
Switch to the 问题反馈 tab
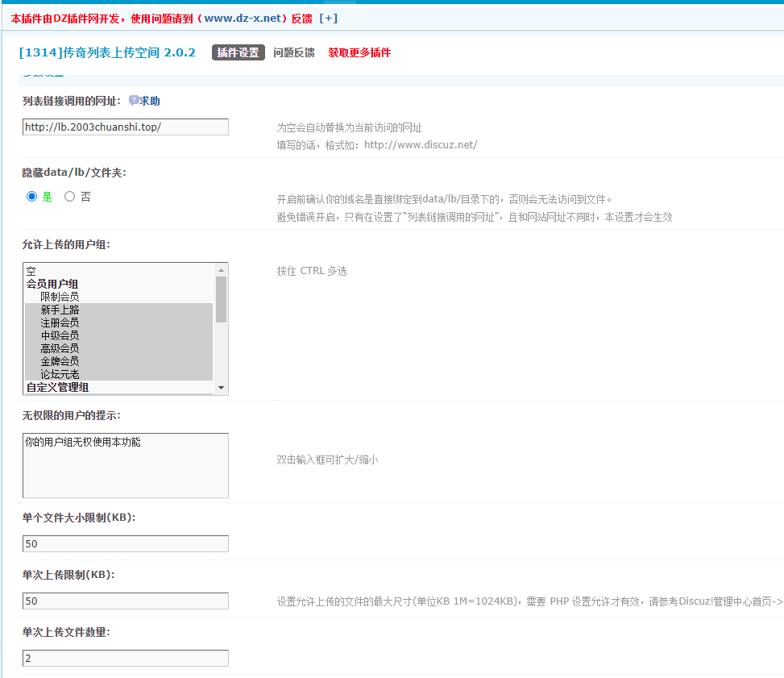click(293, 52)
